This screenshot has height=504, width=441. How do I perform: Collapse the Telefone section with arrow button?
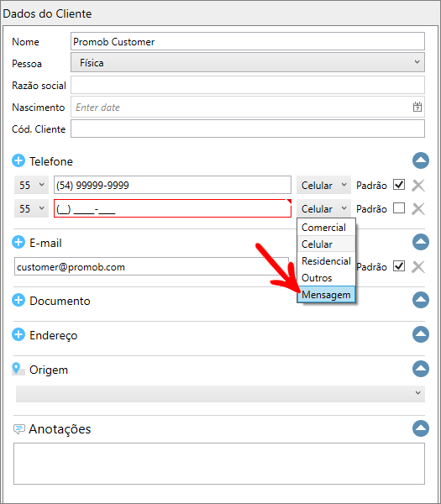(x=421, y=160)
